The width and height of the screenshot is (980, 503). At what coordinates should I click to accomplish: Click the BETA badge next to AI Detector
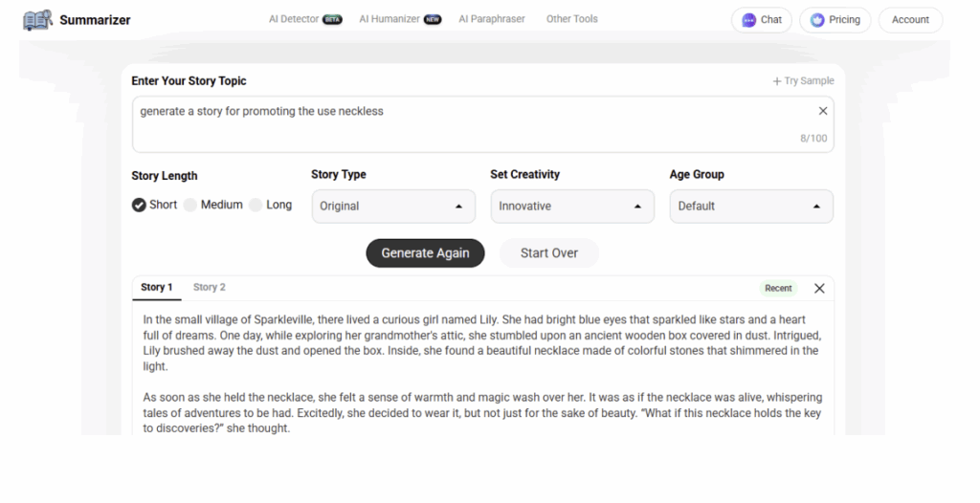click(332, 19)
